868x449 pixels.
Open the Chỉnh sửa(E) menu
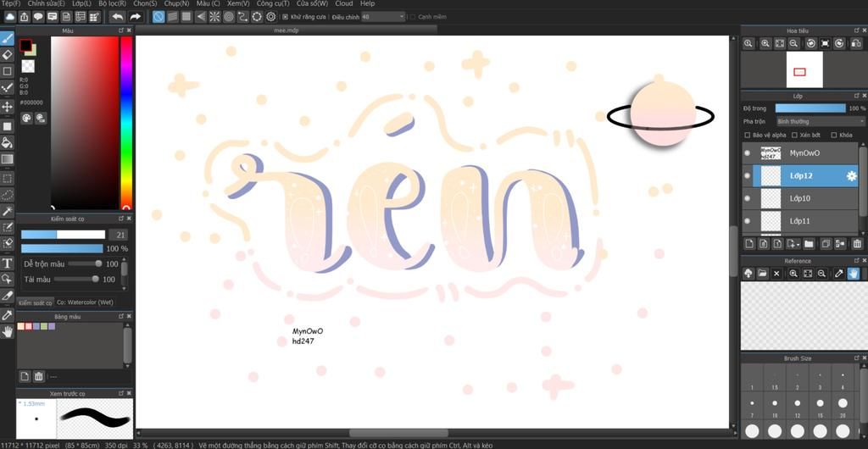tap(46, 3)
